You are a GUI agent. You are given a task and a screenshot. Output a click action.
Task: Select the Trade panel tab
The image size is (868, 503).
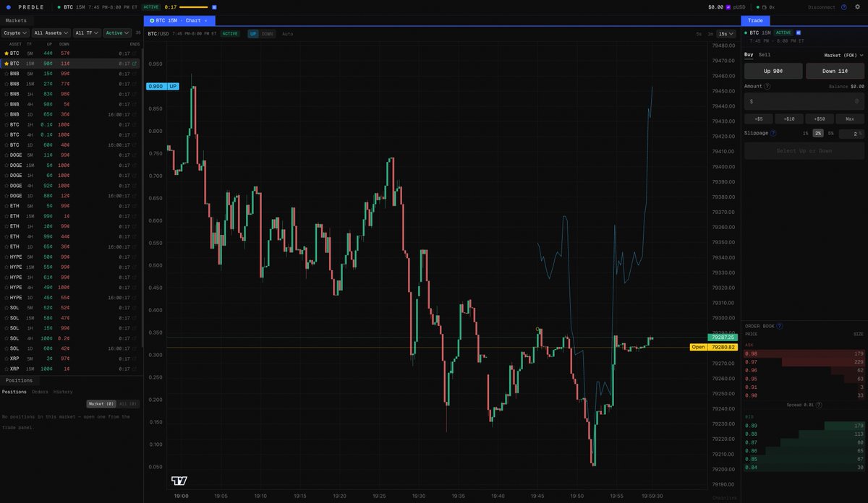[755, 21]
